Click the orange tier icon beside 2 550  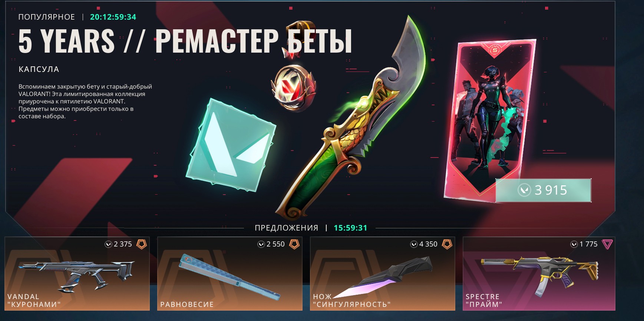pyautogui.click(x=294, y=244)
